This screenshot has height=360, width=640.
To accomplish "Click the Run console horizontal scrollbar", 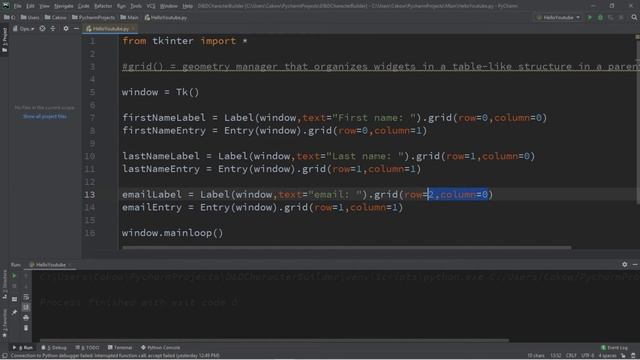I will [274, 340].
